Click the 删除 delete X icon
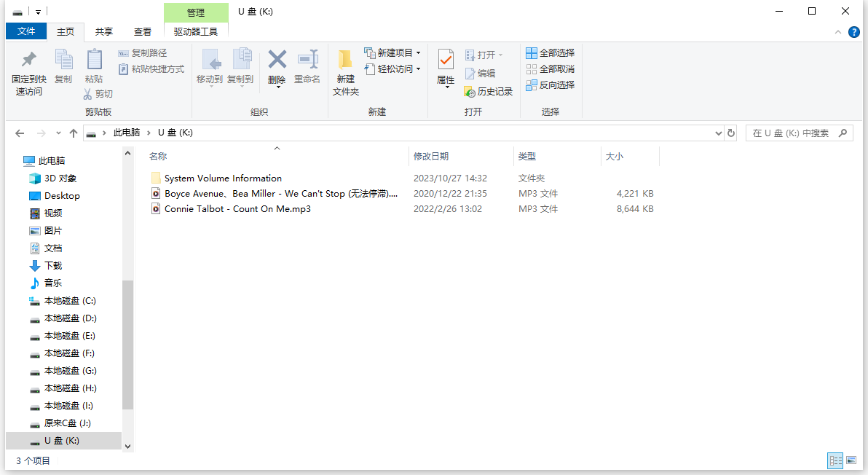Viewport: 868px width, 475px height. point(277,59)
